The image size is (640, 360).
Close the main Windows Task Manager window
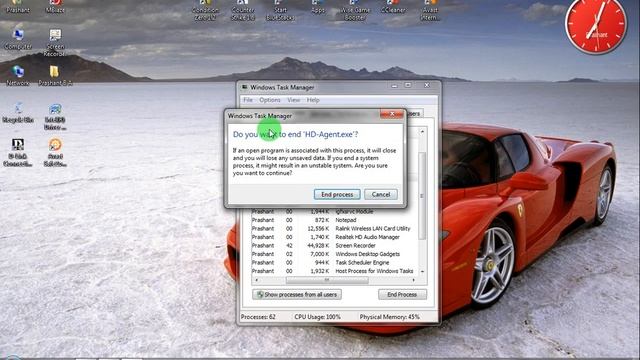point(427,85)
